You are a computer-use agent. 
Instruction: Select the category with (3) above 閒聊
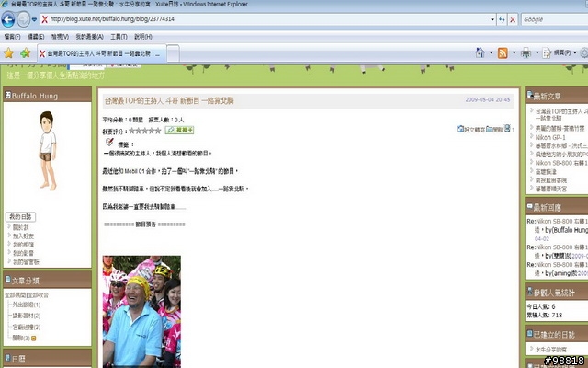(x=27, y=328)
